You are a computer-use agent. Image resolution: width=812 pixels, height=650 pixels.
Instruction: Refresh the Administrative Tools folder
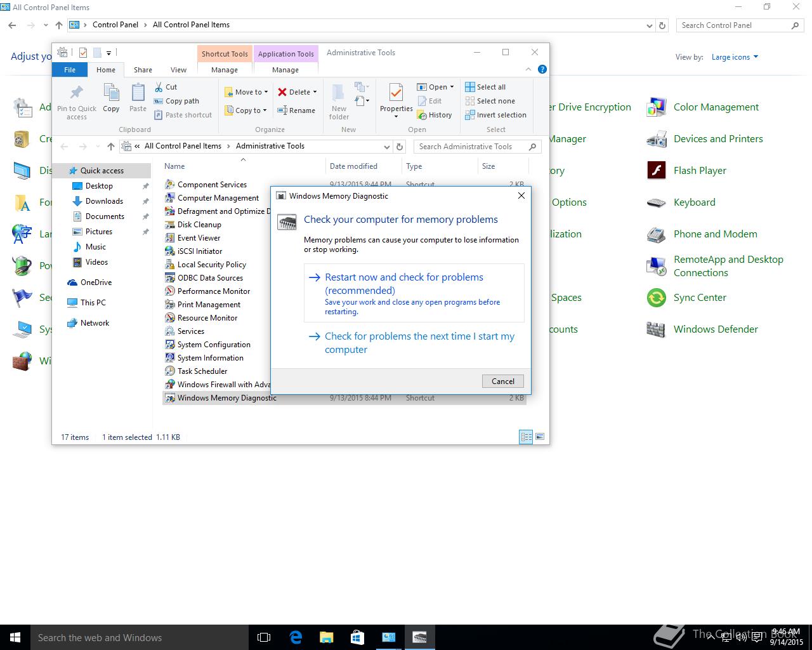click(x=400, y=147)
